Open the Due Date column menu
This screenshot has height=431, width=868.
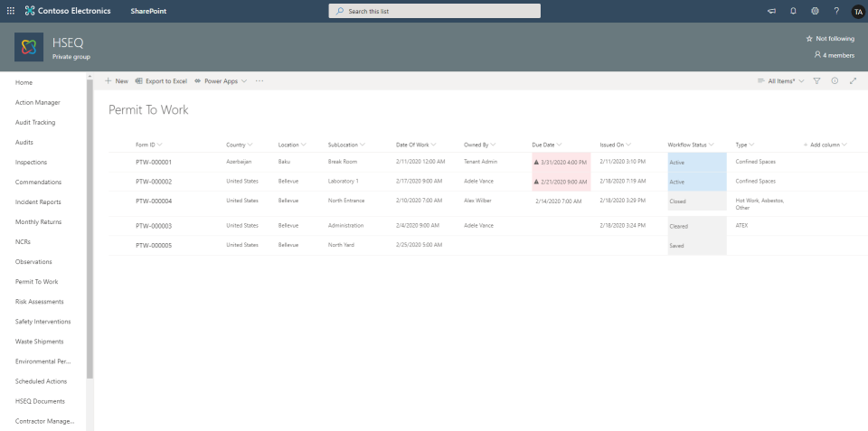pyautogui.click(x=547, y=145)
